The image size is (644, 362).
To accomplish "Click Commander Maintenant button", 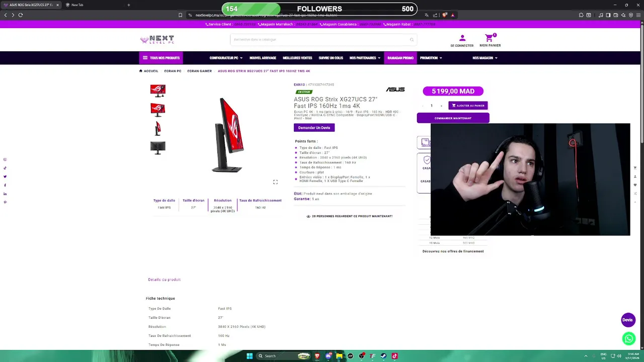I will [x=453, y=118].
